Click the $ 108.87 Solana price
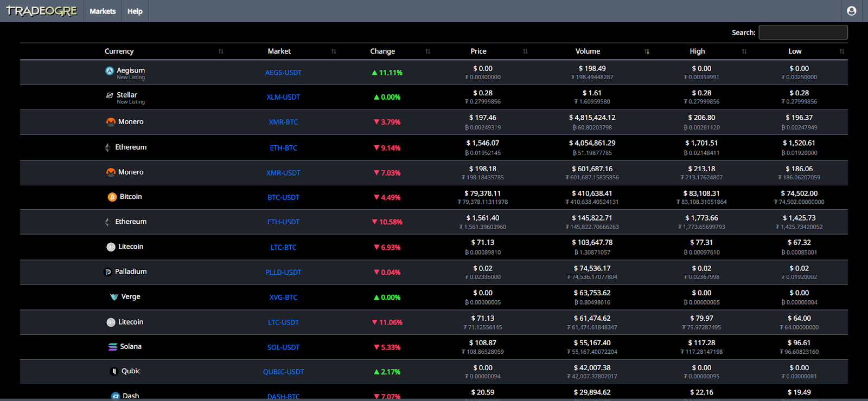The height and width of the screenshot is (401, 868). tap(482, 343)
